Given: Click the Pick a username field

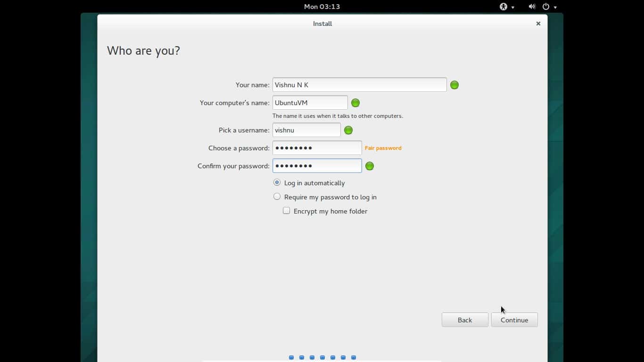Looking at the screenshot, I should click(x=306, y=130).
